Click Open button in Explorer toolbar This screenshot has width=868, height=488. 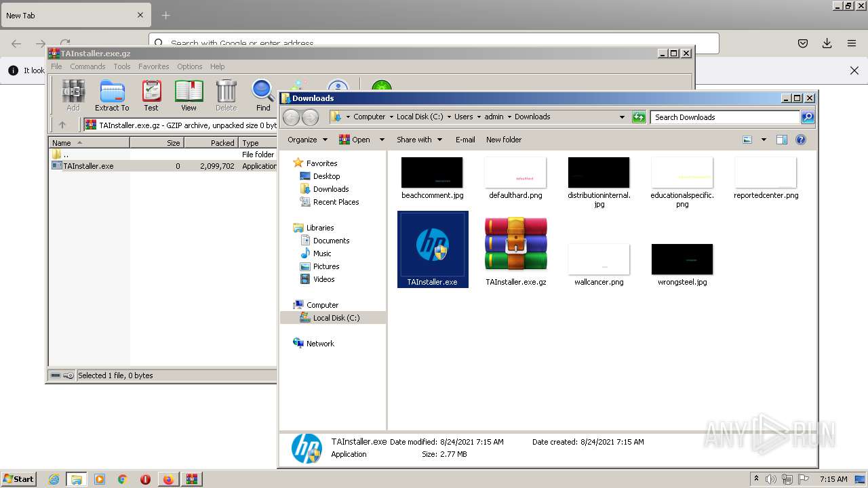point(355,140)
